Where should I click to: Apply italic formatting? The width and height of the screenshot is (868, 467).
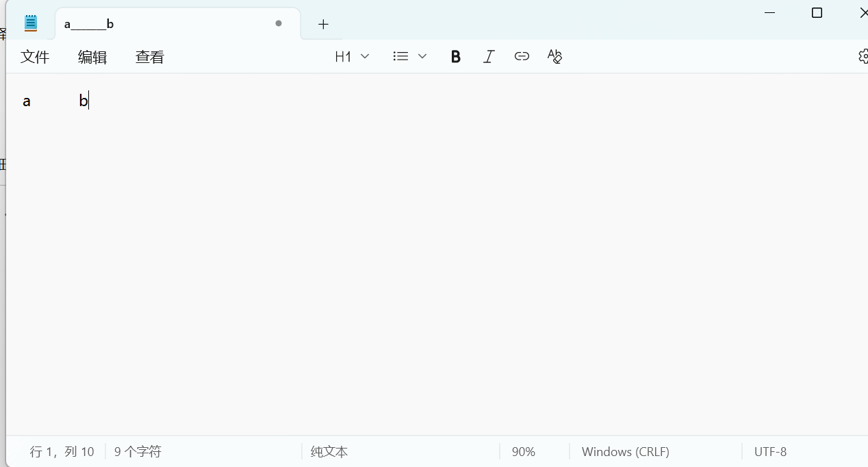click(x=488, y=56)
